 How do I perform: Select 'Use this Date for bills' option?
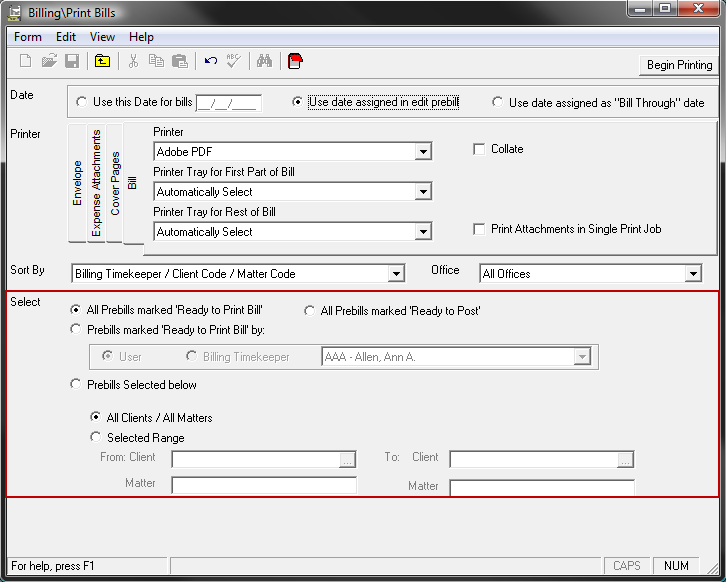pos(81,102)
